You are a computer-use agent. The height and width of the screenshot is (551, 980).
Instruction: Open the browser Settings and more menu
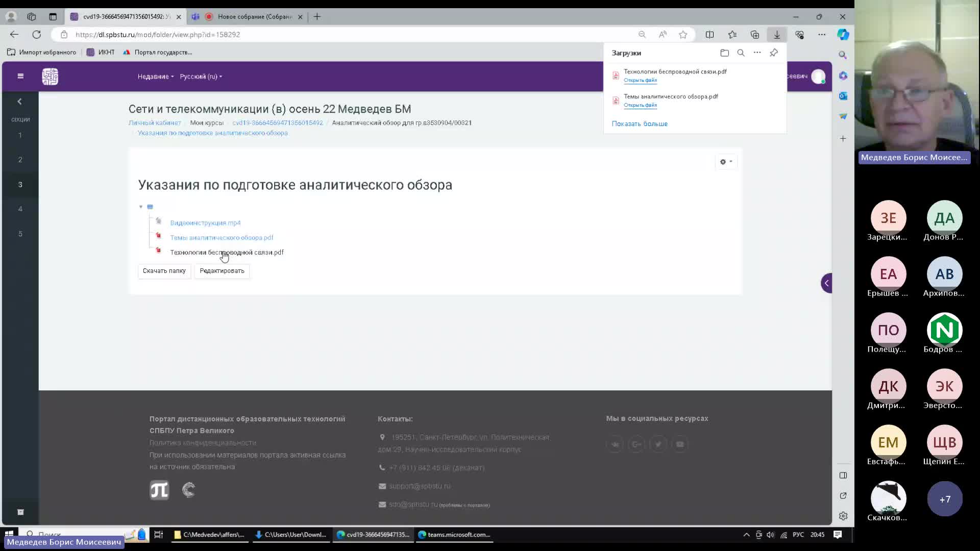[822, 34]
